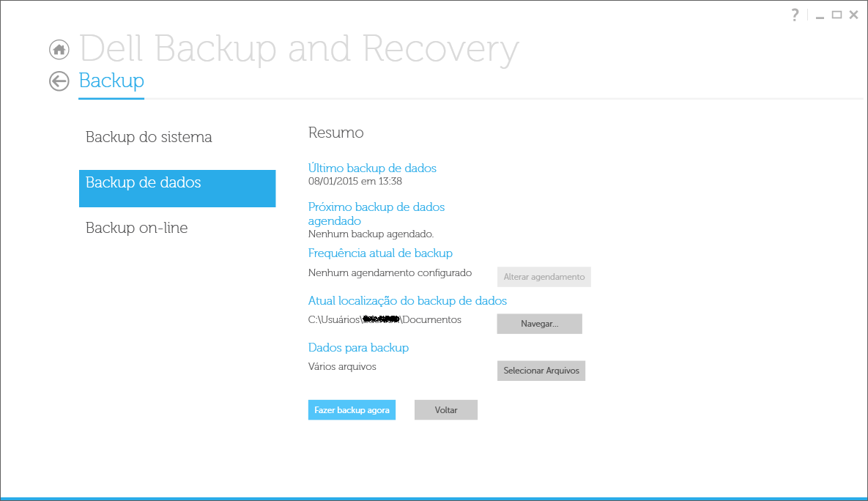Viewport: 868px width, 501px height.
Task: Maximize the Dell Backup window
Action: (x=837, y=15)
